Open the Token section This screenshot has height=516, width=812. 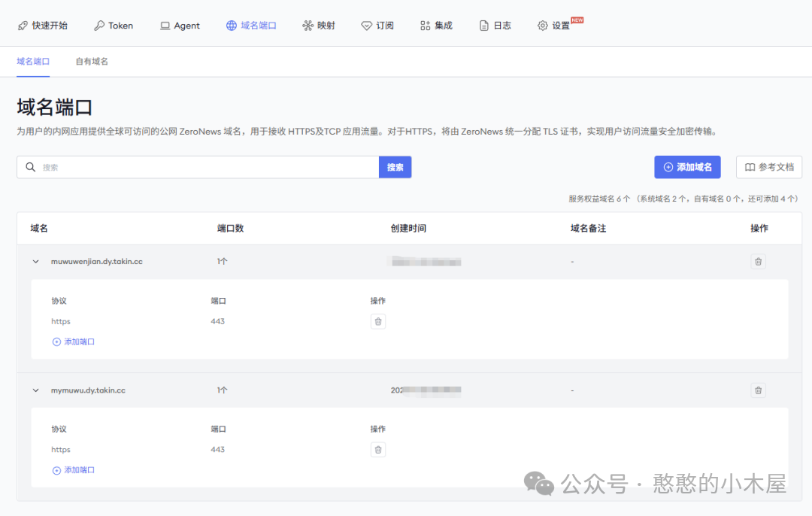tap(114, 26)
